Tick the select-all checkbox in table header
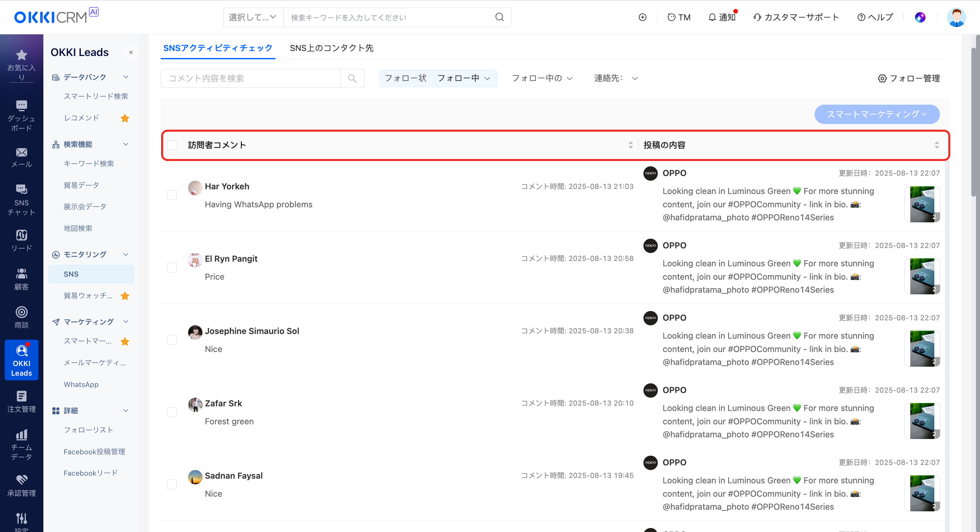 (172, 145)
